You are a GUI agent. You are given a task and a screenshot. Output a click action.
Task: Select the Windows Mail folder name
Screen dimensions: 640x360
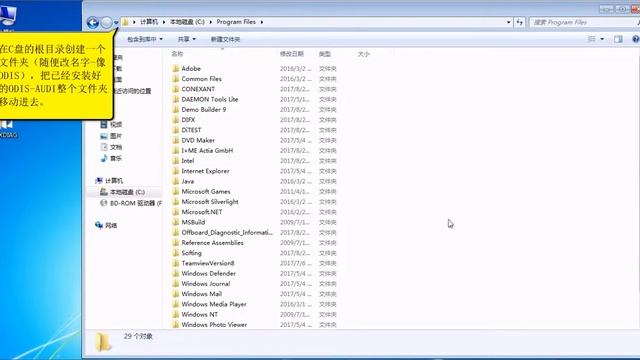point(202,294)
